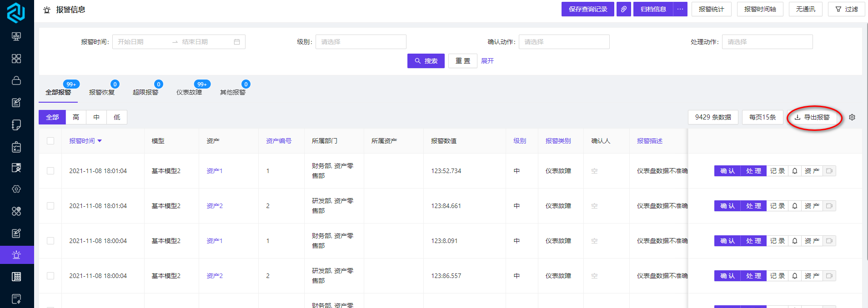
Task: Open the 级别 dropdown
Action: [361, 42]
